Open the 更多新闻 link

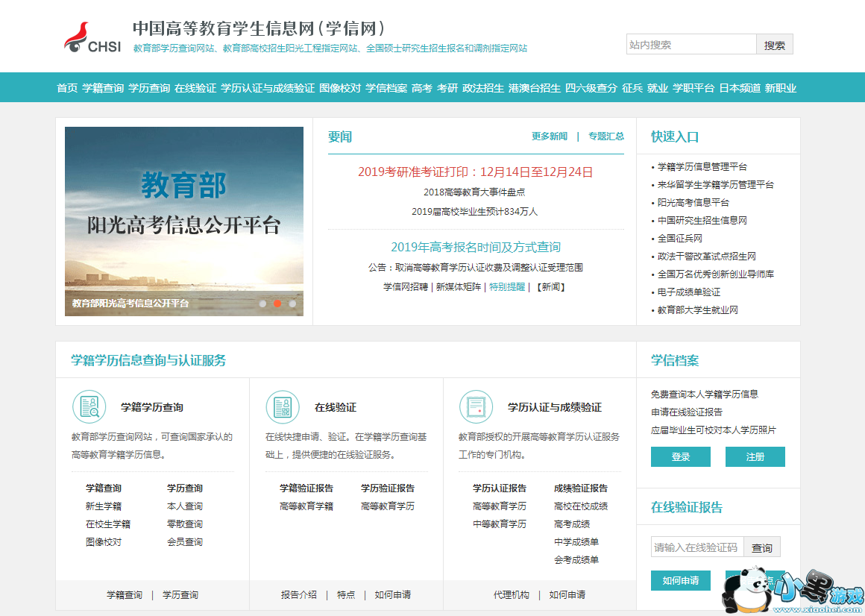tap(550, 136)
